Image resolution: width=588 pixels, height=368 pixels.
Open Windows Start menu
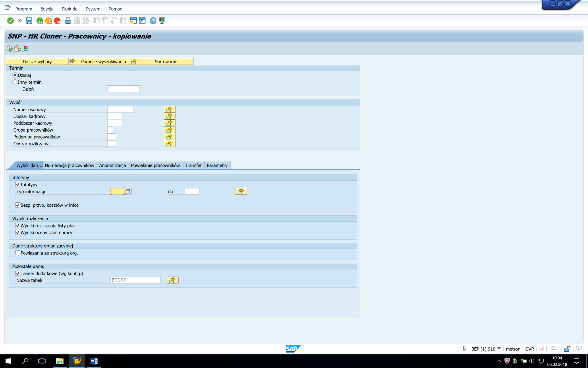[x=8, y=361]
